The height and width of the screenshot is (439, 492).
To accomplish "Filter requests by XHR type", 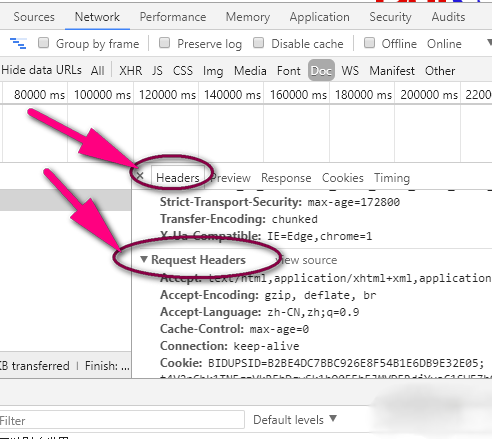I will point(131,71).
